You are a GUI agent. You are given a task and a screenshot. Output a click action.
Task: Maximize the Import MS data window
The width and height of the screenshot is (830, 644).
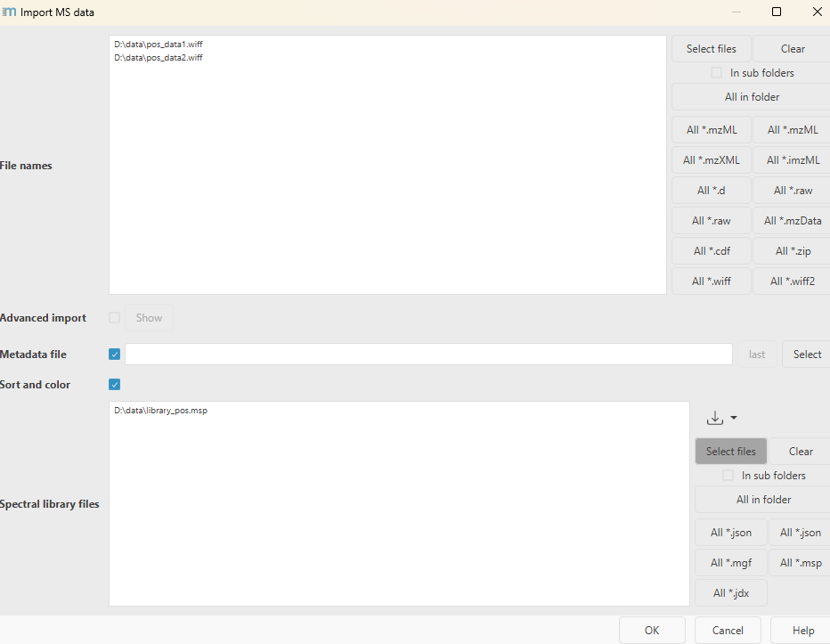pos(777,12)
